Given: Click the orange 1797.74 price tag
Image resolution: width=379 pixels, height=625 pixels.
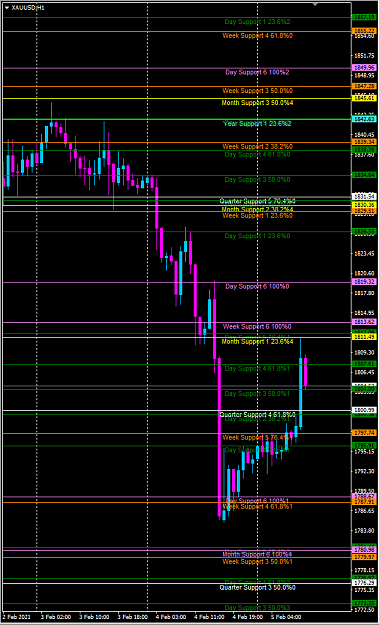Looking at the screenshot, I should [363, 433].
